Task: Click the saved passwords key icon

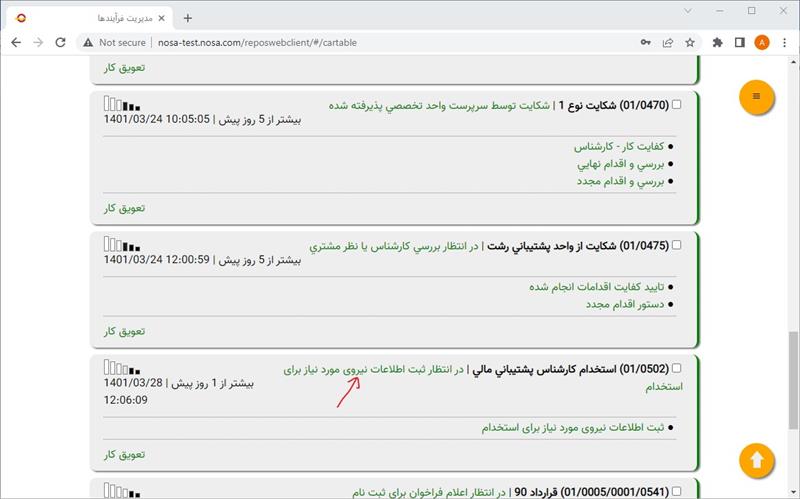Action: coord(645,43)
